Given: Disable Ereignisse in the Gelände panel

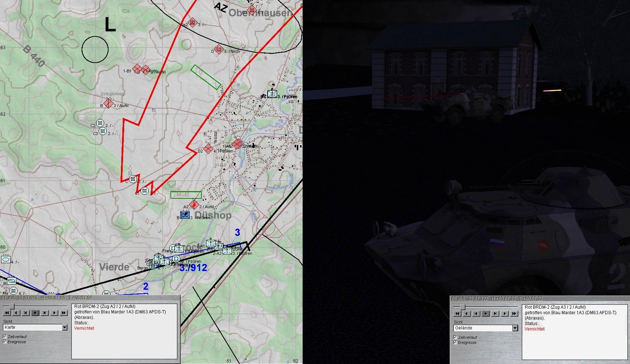Looking at the screenshot, I should [x=455, y=343].
